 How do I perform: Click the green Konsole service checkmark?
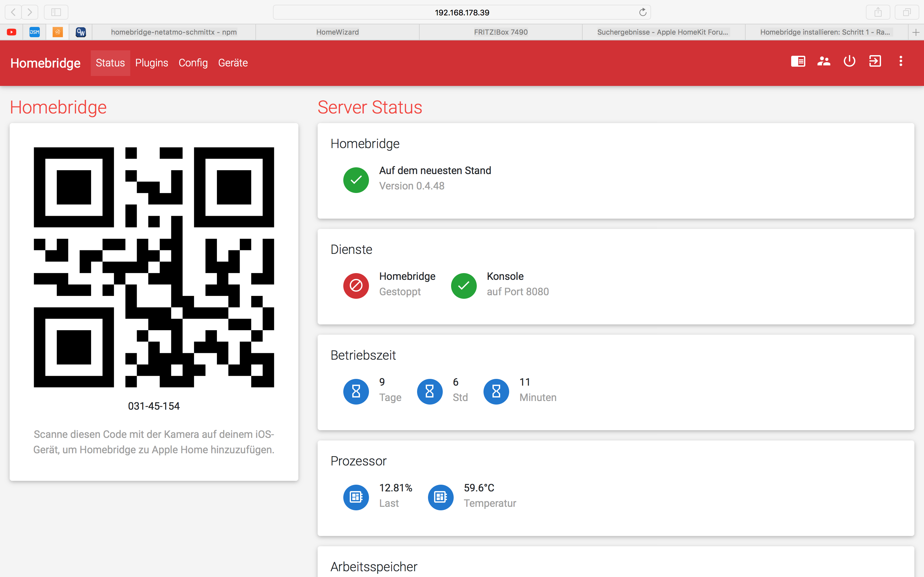464,285
